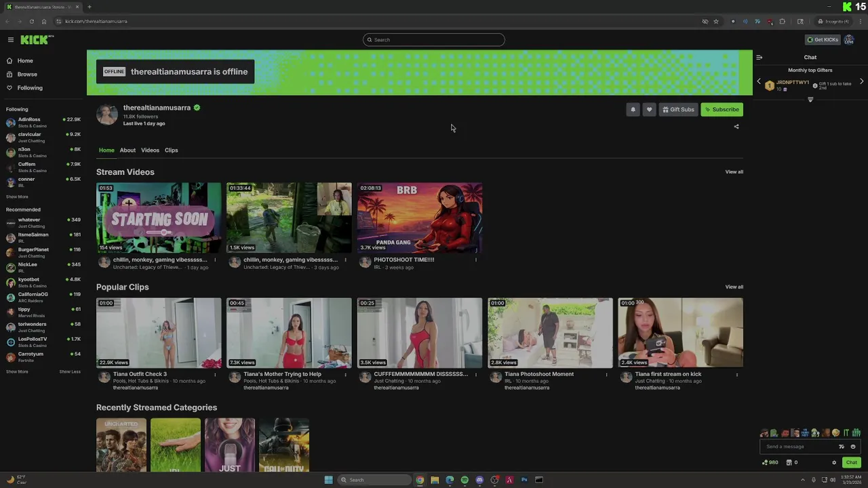Open chat settings gear icon
Screen dimensions: 868x488
[834, 463]
